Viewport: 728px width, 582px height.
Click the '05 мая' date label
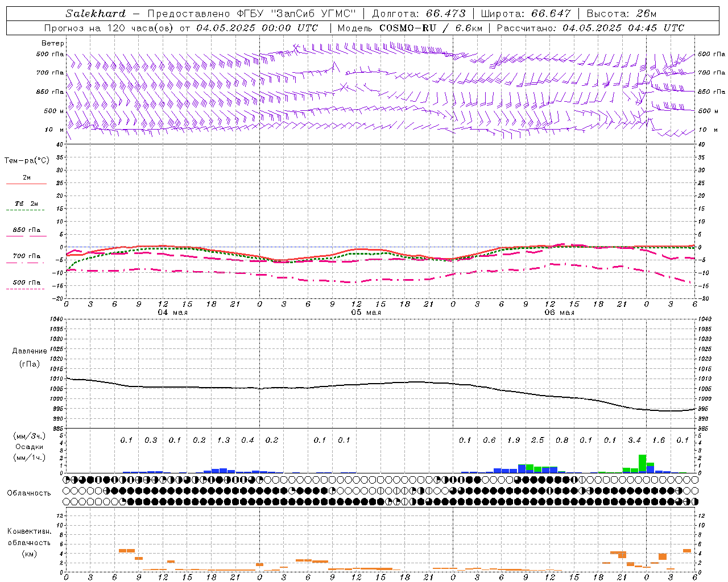point(366,312)
